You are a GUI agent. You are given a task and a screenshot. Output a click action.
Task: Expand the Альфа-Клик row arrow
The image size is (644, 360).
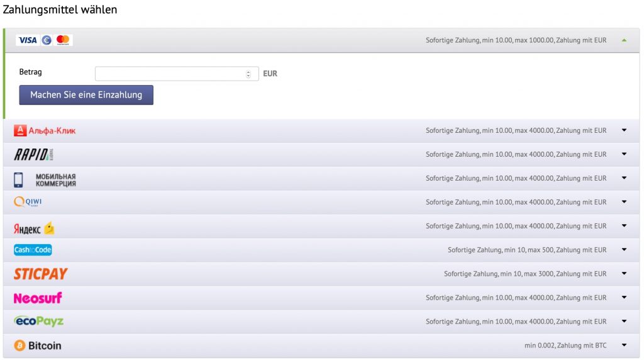[624, 130]
